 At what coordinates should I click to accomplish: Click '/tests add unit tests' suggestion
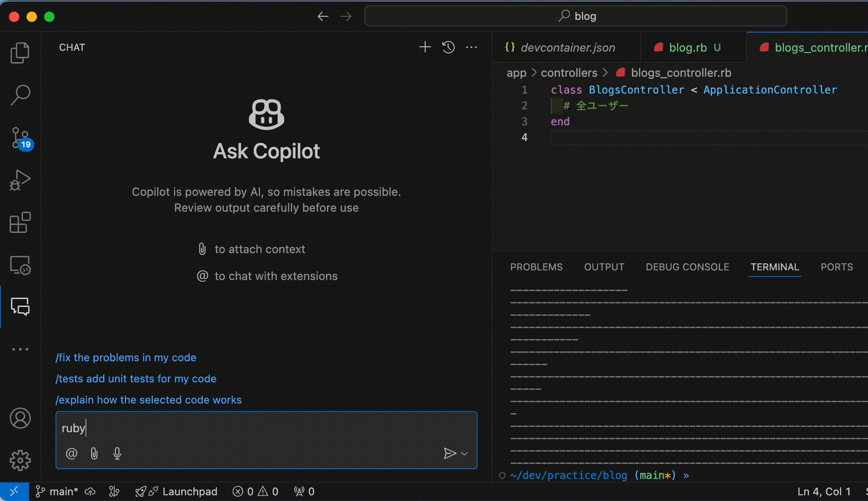coord(136,378)
